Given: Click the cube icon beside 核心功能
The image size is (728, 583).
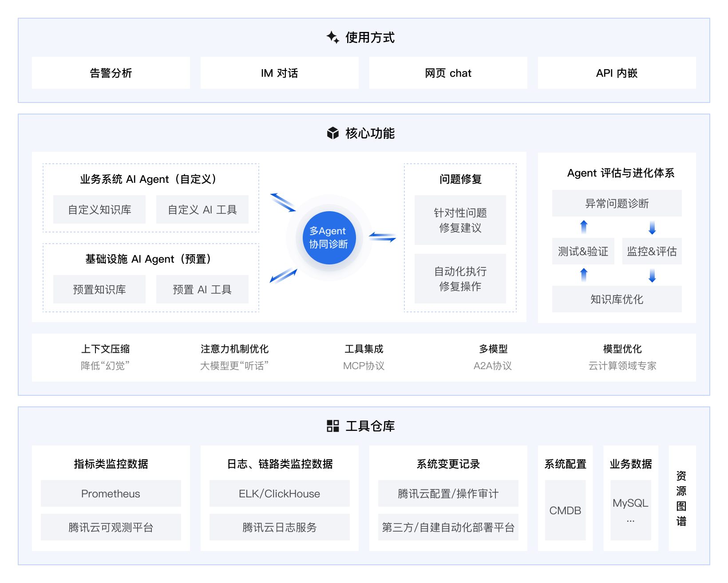Looking at the screenshot, I should [333, 133].
